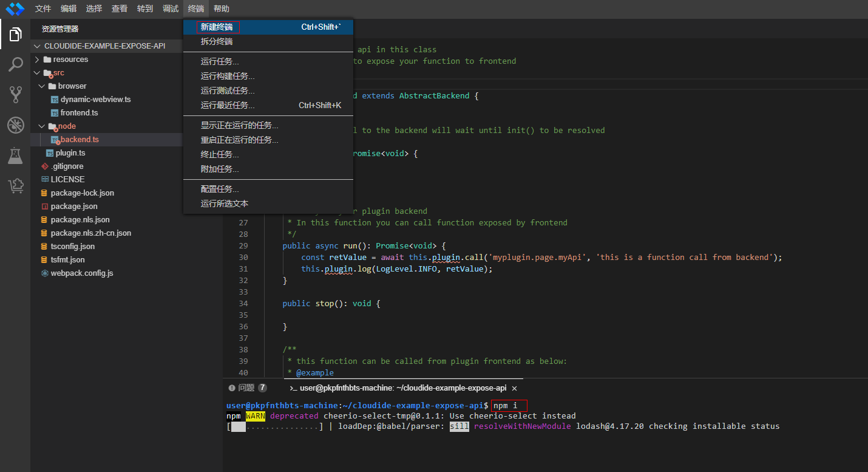Expand the resources folder
Image resolution: width=868 pixels, height=472 pixels.
[70, 60]
